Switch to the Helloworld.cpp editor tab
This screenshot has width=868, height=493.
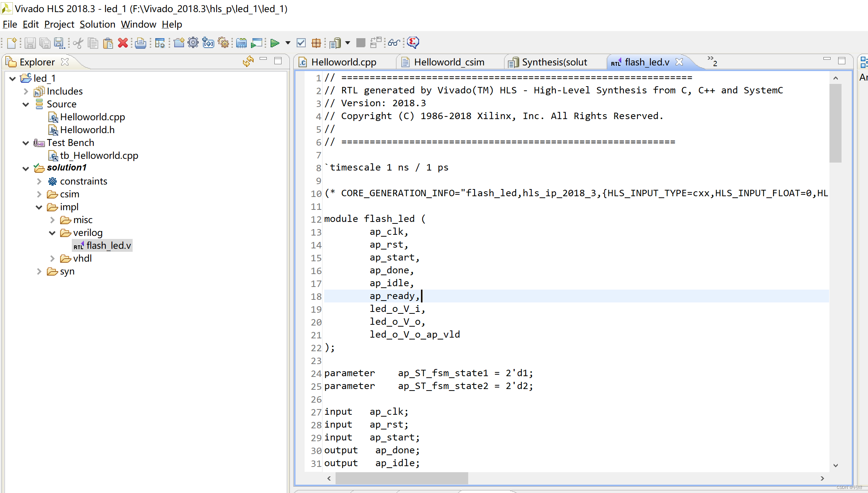pos(343,62)
